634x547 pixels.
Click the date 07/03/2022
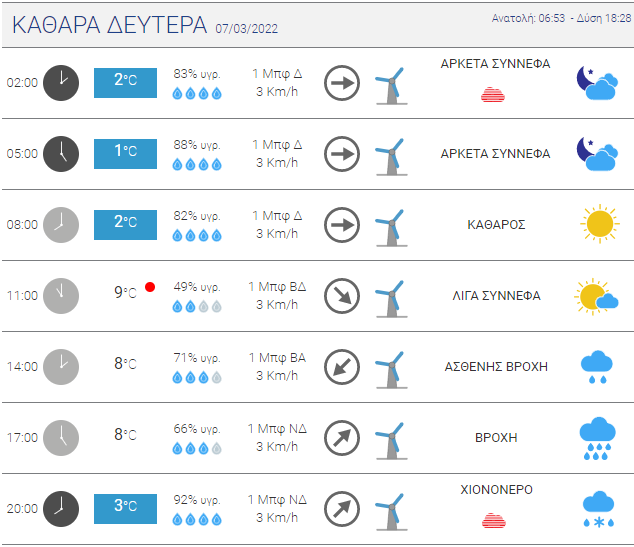tap(249, 28)
